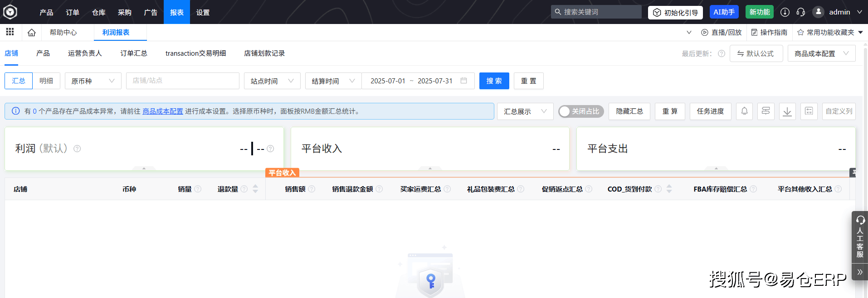Switch to the 订单汇总 tab
Viewport: 868px width, 298px height.
coord(133,53)
